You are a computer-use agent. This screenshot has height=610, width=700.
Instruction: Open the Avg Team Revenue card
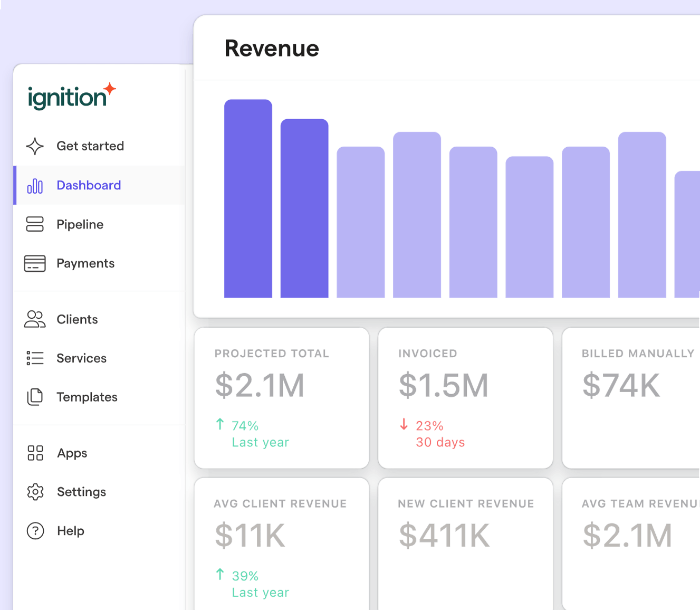pyautogui.click(x=631, y=544)
